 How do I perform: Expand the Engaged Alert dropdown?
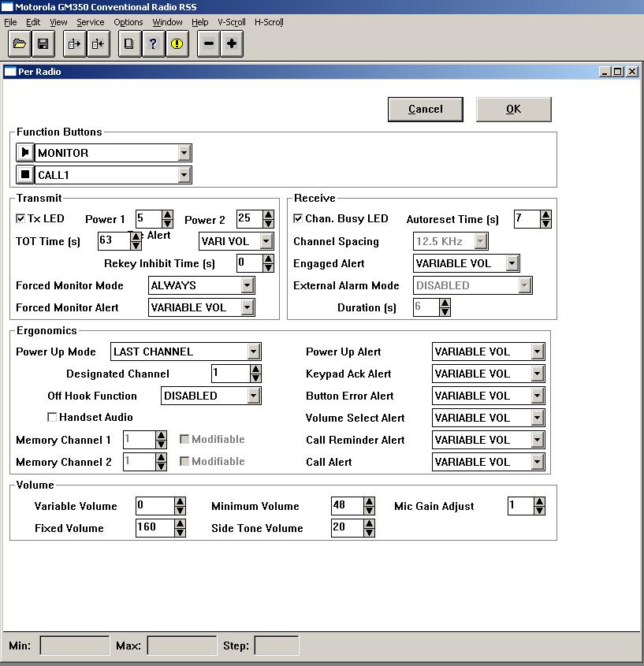click(512, 263)
